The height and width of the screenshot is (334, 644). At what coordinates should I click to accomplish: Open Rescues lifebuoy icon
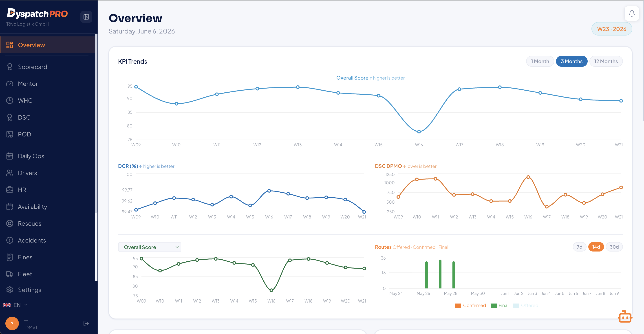coord(9,223)
